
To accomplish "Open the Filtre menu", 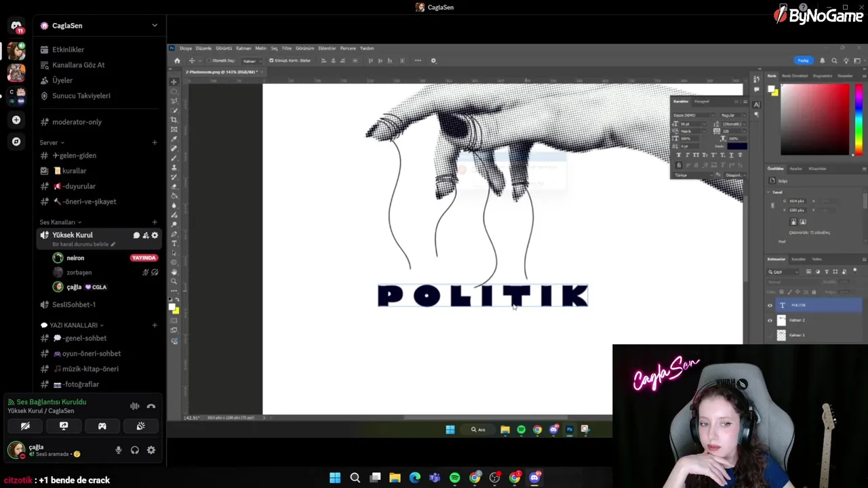I will [287, 48].
